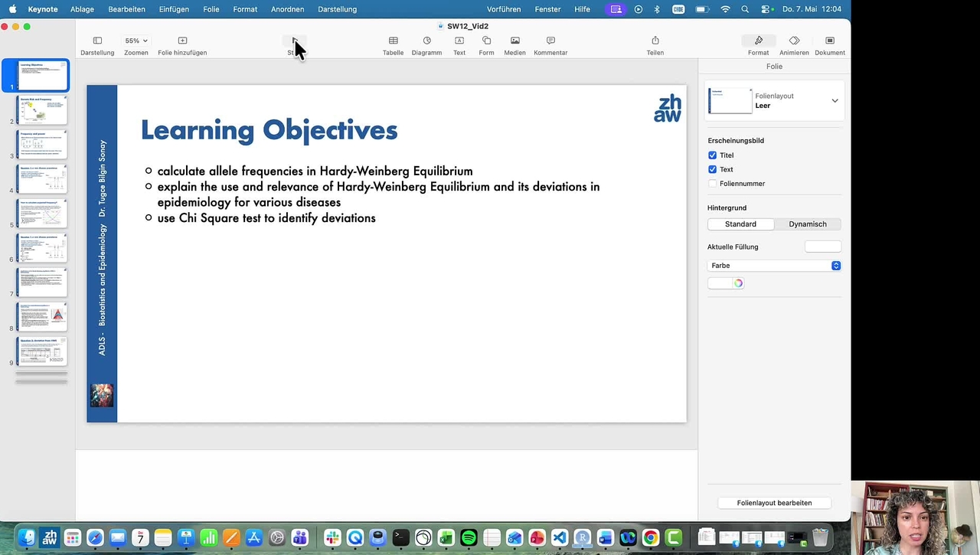Insert a Diagramm from the toolbar
Screen dimensions: 980x555
pos(426,46)
